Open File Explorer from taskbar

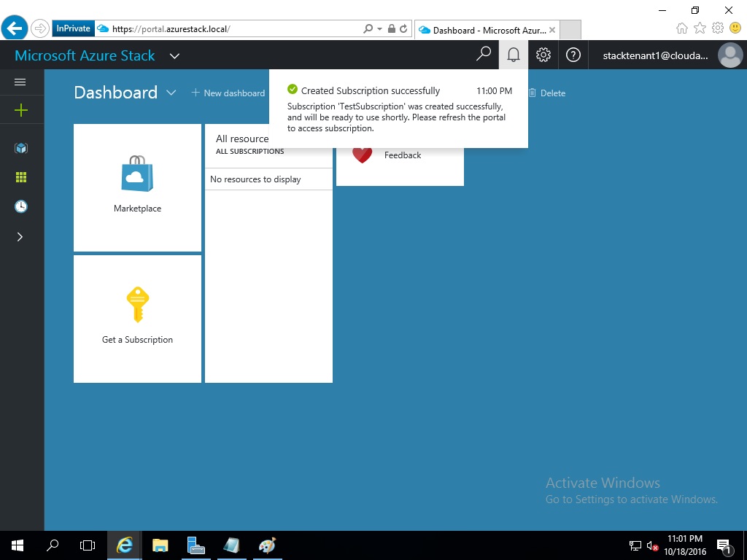pyautogui.click(x=160, y=545)
